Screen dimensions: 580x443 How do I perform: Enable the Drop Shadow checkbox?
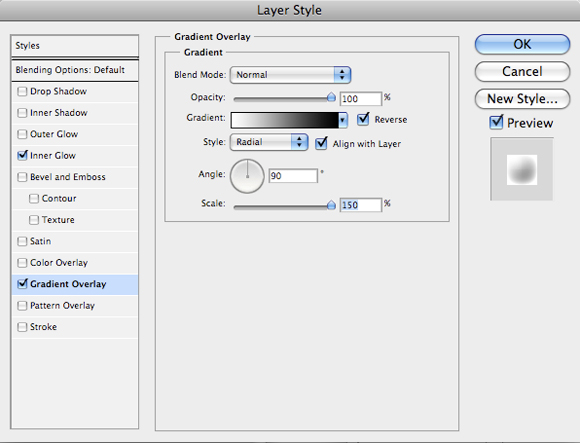[22, 91]
